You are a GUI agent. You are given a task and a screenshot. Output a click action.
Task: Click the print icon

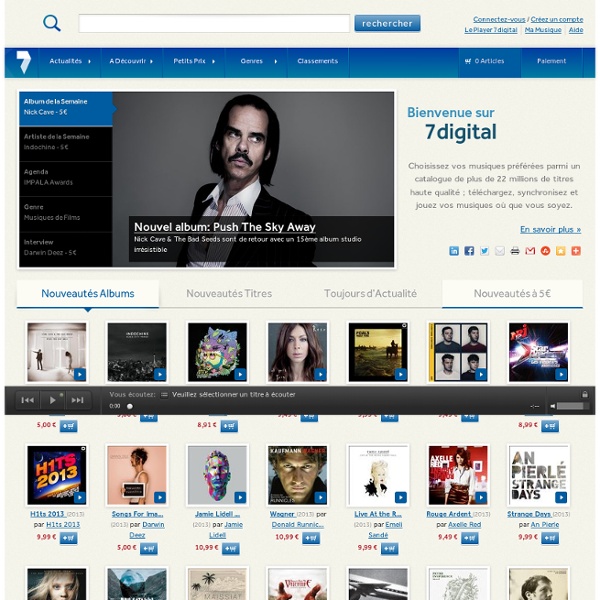click(x=515, y=251)
